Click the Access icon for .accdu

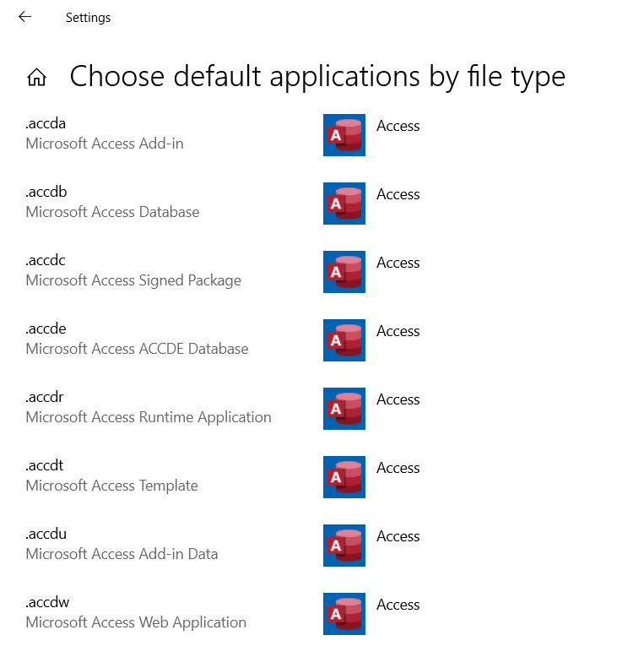point(344,546)
